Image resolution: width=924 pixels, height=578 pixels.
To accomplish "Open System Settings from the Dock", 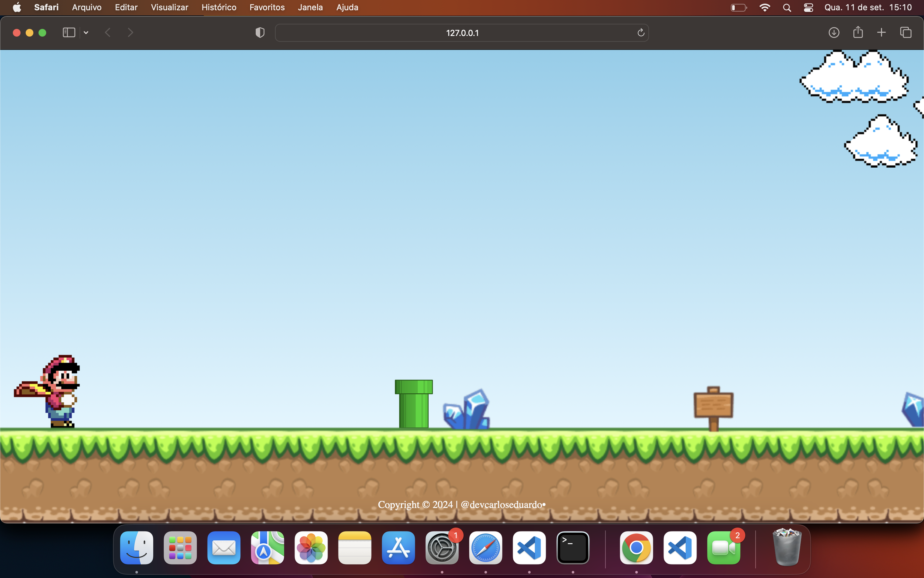I will 442,548.
